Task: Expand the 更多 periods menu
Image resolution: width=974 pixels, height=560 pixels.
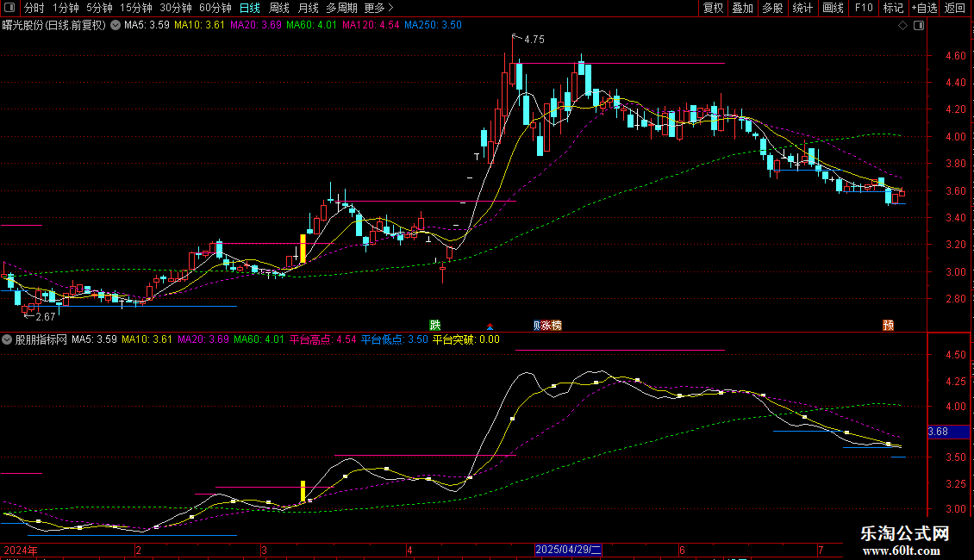Action: (x=379, y=8)
